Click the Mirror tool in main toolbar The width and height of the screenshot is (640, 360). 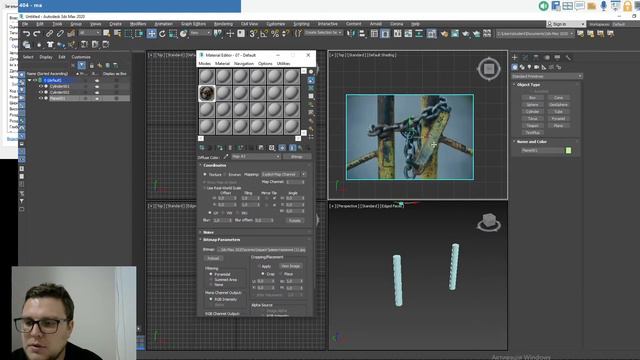pos(351,33)
